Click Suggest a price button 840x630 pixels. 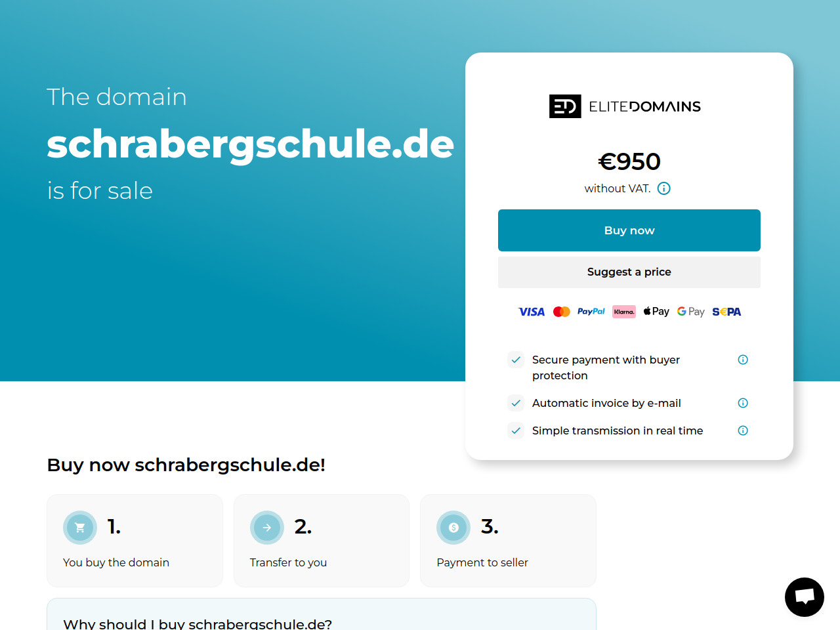(x=629, y=272)
